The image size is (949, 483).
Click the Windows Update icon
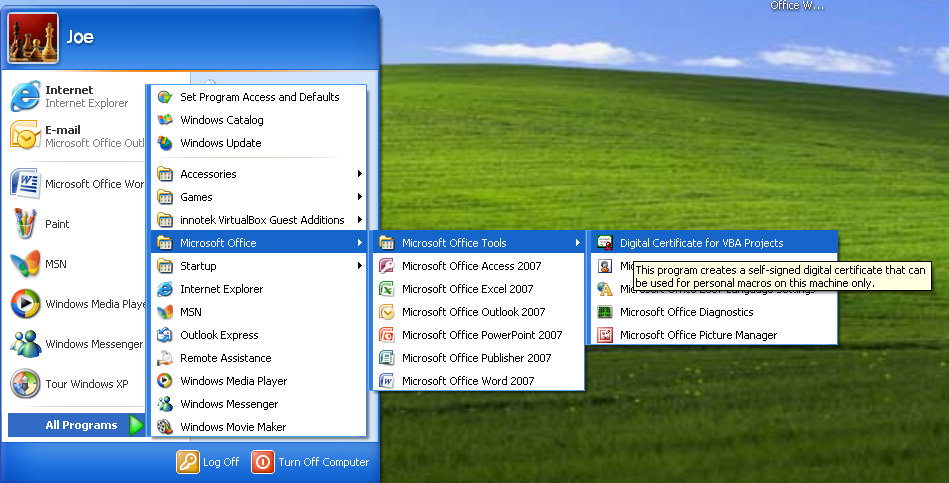(x=165, y=143)
